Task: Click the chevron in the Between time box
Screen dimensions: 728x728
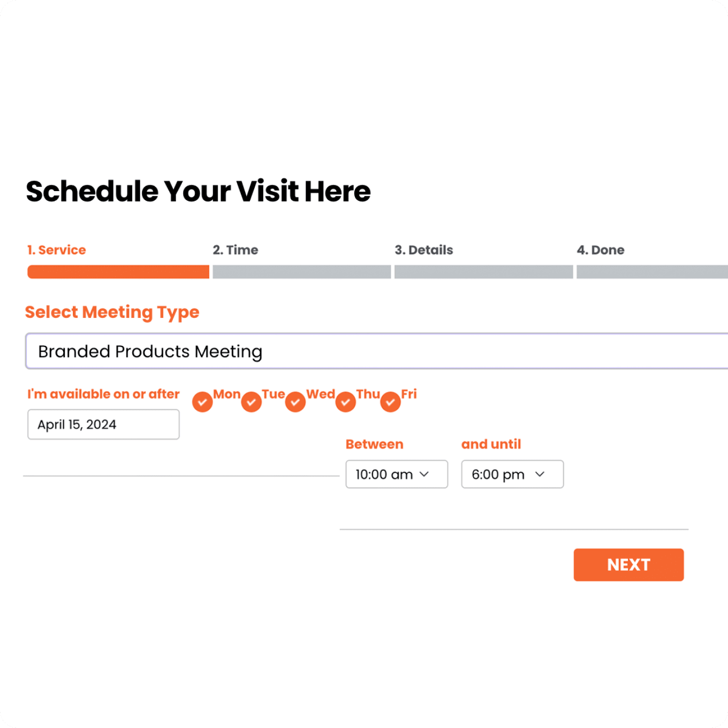Action: pos(424,474)
